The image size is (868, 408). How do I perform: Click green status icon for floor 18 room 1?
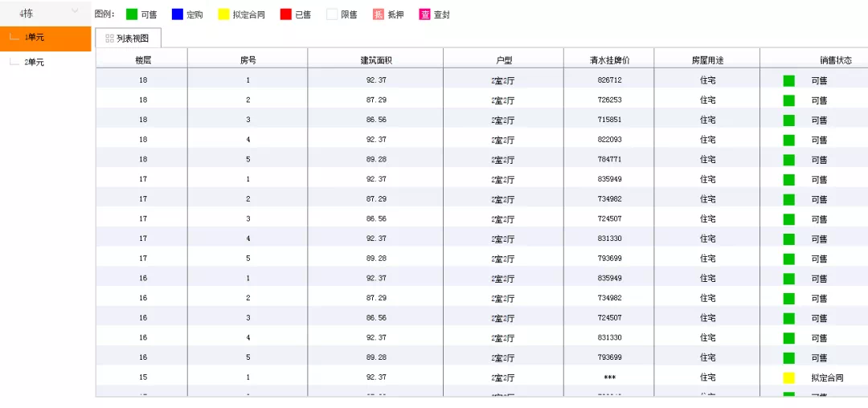coord(789,80)
